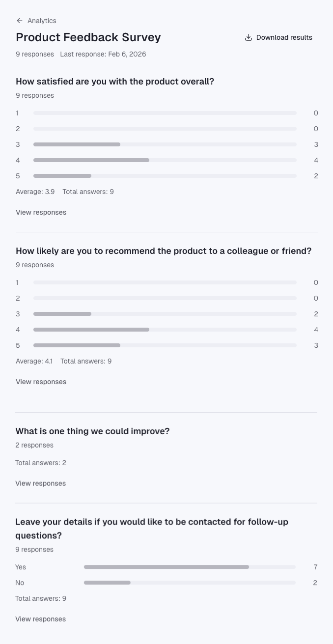This screenshot has height=644, width=333.
Task: Click the satisfaction question heading
Action: tap(114, 81)
